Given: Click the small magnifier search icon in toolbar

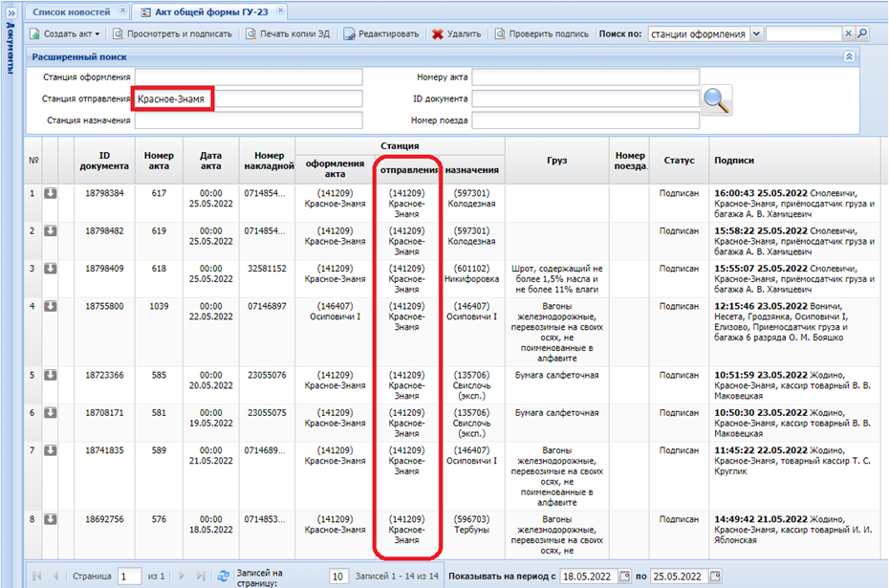Looking at the screenshot, I should (x=862, y=33).
